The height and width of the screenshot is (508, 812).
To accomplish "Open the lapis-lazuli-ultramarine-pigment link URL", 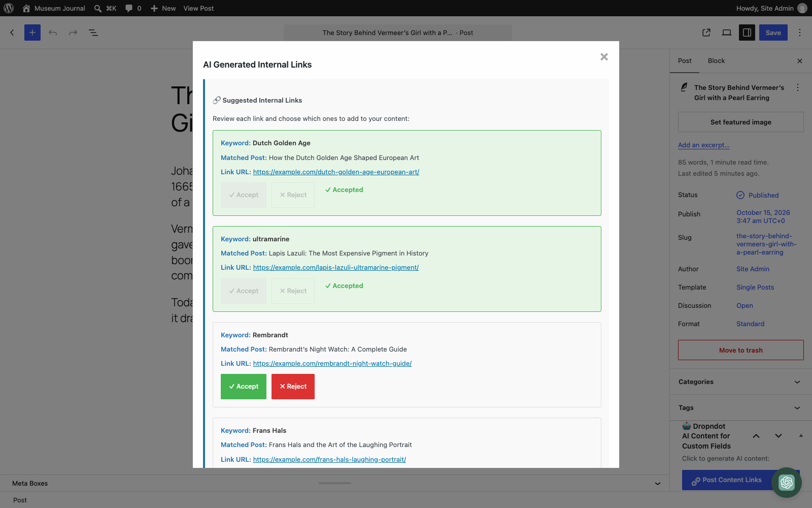I will click(x=336, y=268).
